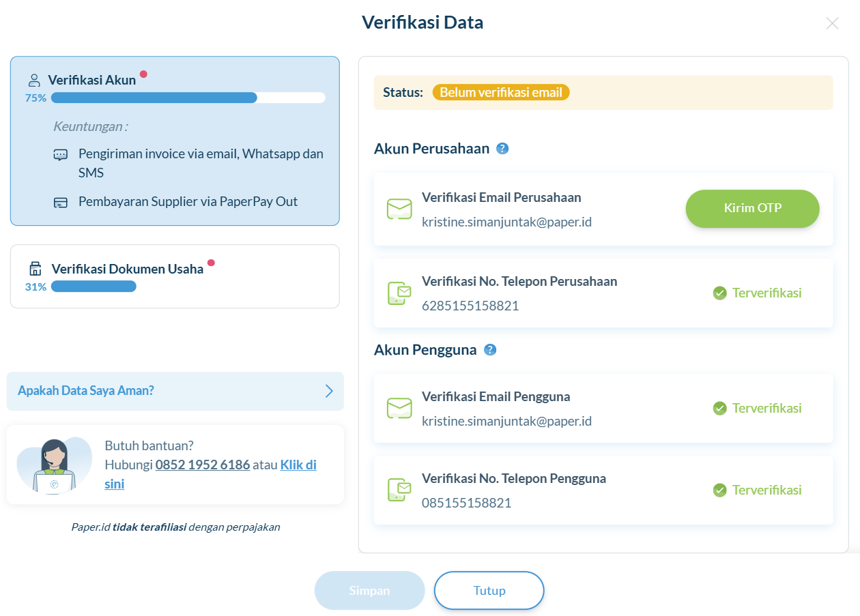Viewport: 860px width, 616px height.
Task: Click company email kristine.simanjuntak@paper.id under Perusahaan
Action: point(507,222)
